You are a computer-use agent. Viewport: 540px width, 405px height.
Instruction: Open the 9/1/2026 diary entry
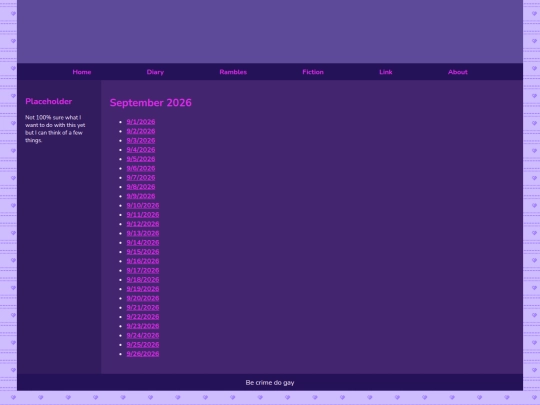141,122
